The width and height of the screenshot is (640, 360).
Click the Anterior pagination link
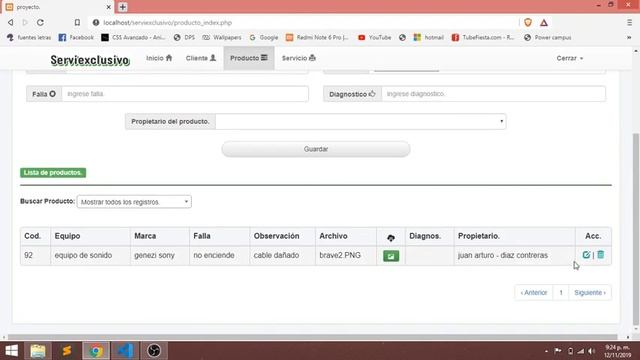pyautogui.click(x=534, y=293)
